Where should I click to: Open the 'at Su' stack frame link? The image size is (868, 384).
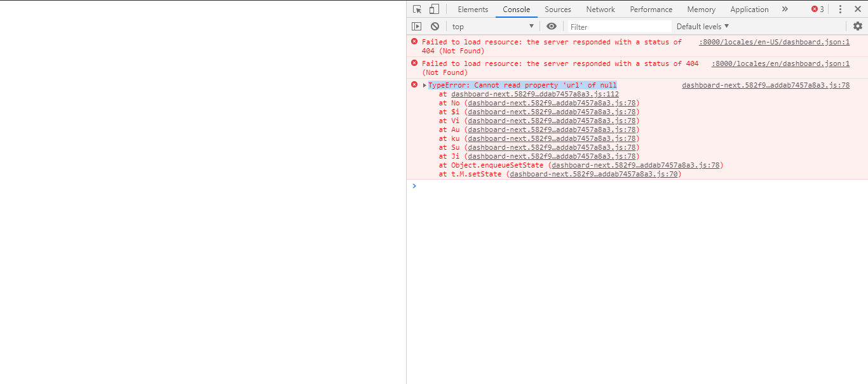[x=552, y=147]
